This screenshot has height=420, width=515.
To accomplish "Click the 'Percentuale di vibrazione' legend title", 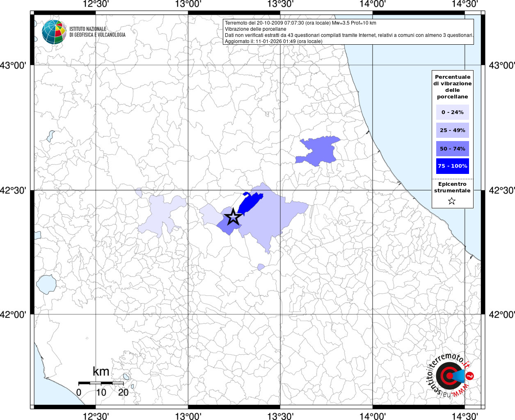I will tap(452, 87).
